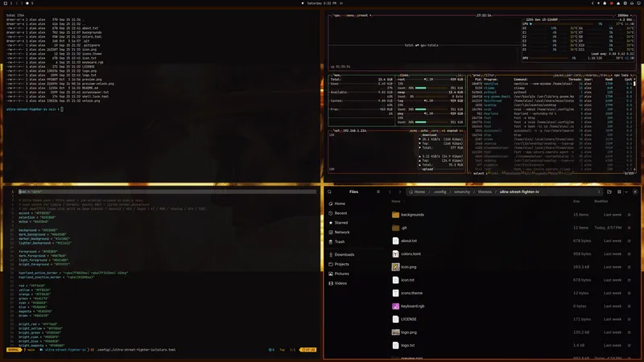644x362 pixels.
Task: Select the themes breadcrumb in path bar
Action: 485,191
